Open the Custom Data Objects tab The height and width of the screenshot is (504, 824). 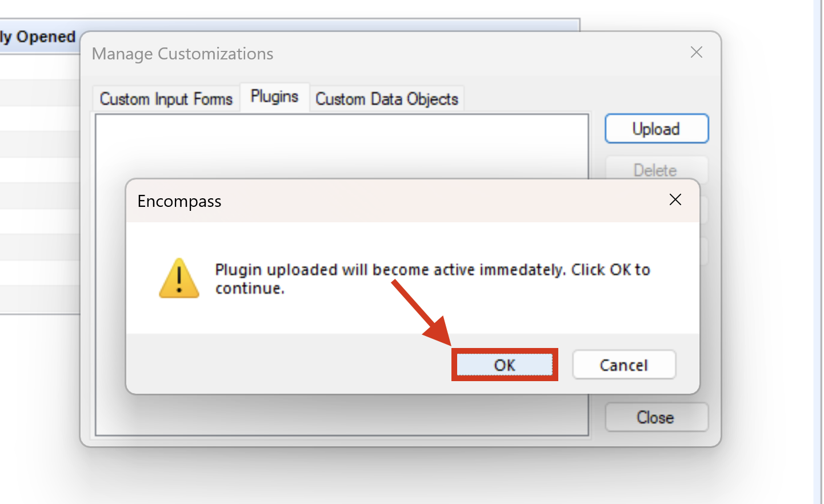[387, 99]
